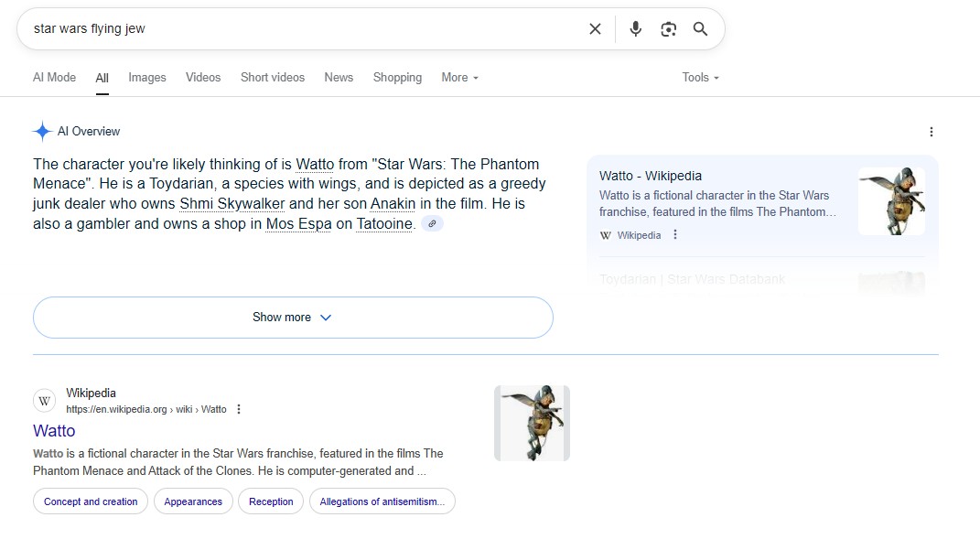Viewport: 980px width, 539px height.
Task: Open Allegations of antisemitism chip
Action: click(x=382, y=501)
